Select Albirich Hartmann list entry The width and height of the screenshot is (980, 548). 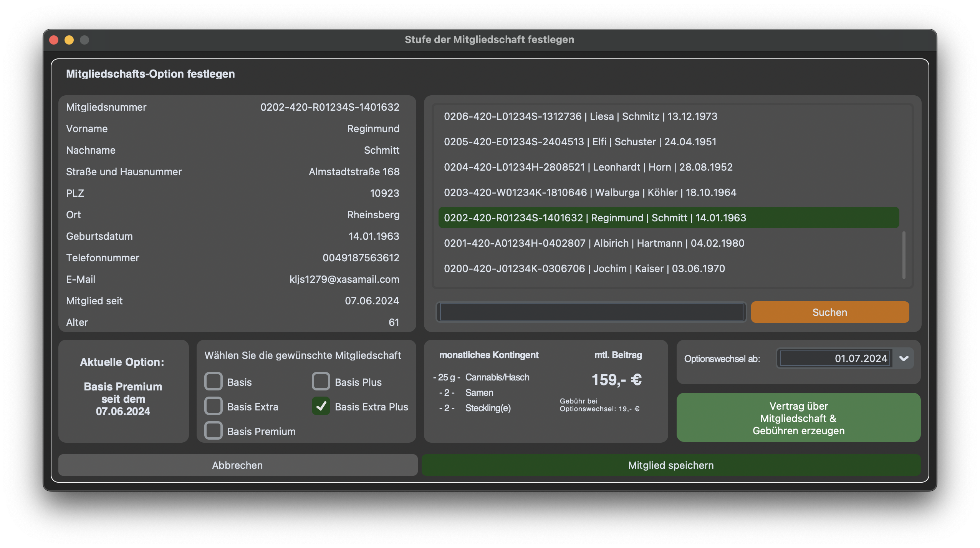point(594,243)
